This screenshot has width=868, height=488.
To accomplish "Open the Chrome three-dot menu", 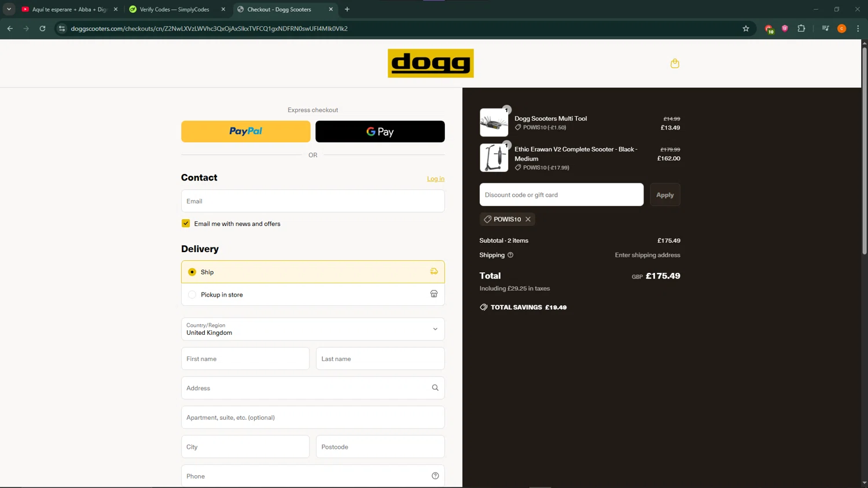I will pos(858,28).
